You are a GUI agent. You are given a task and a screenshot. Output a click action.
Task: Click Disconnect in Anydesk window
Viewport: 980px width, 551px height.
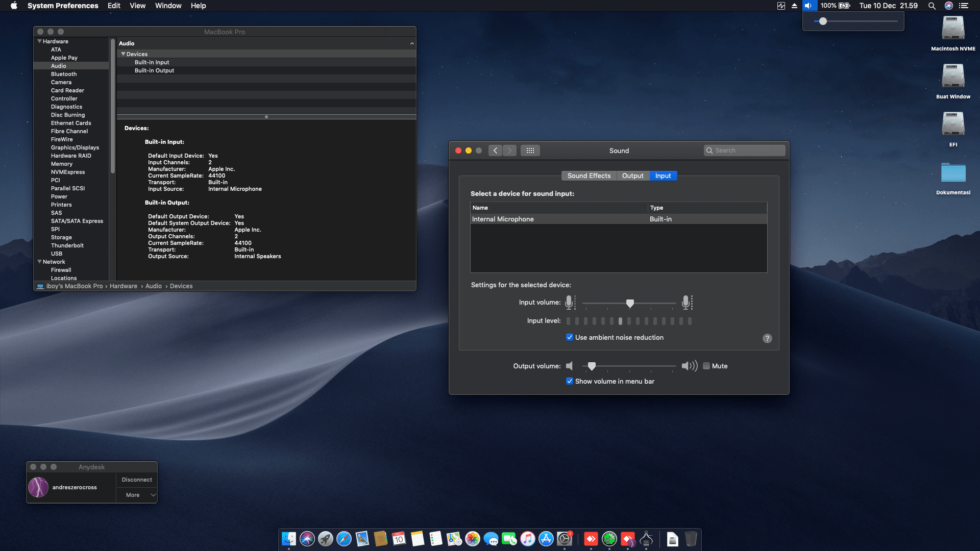click(x=137, y=480)
